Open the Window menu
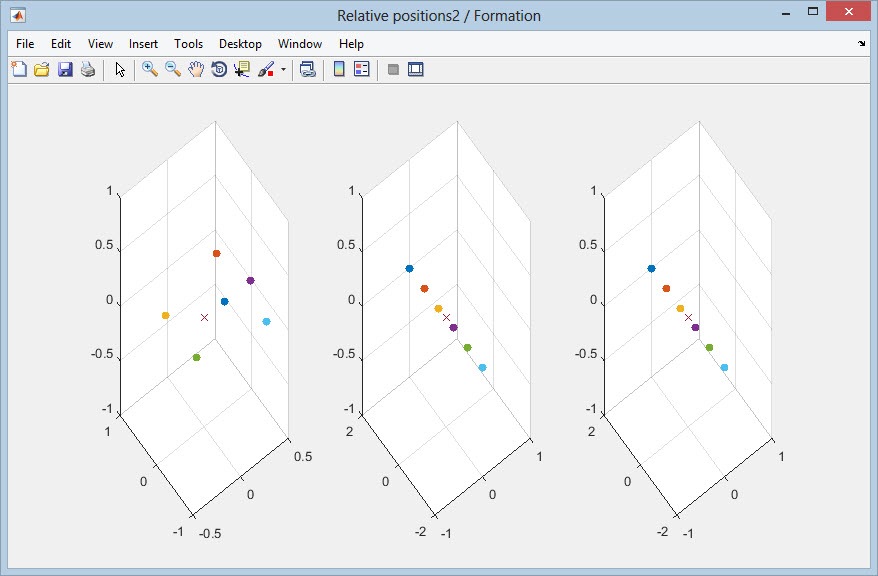Screen dimensions: 878x576 tap(300, 44)
